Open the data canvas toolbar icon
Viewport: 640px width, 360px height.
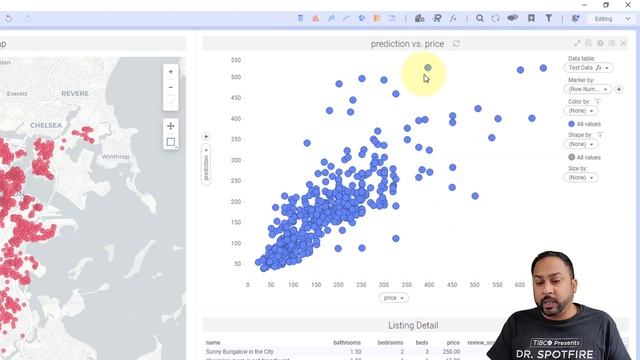[420, 18]
